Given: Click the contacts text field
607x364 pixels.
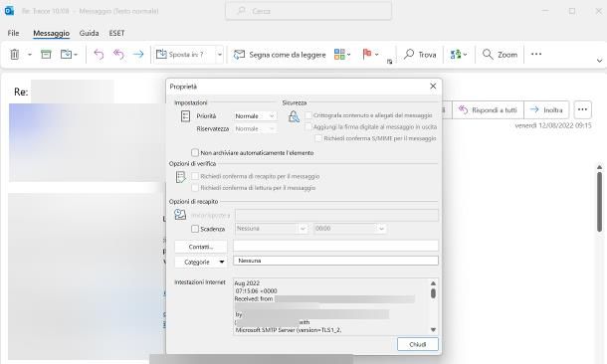Looking at the screenshot, I should click(335, 246).
